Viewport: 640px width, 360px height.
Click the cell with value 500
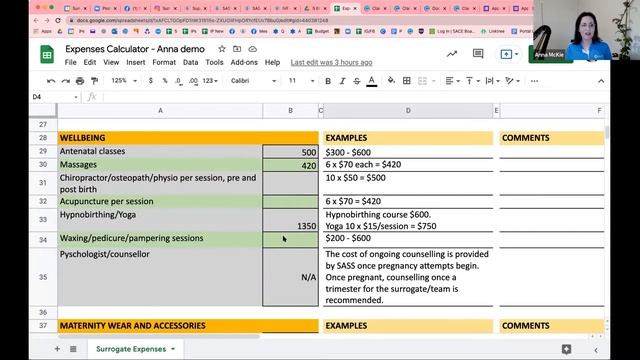(x=290, y=152)
